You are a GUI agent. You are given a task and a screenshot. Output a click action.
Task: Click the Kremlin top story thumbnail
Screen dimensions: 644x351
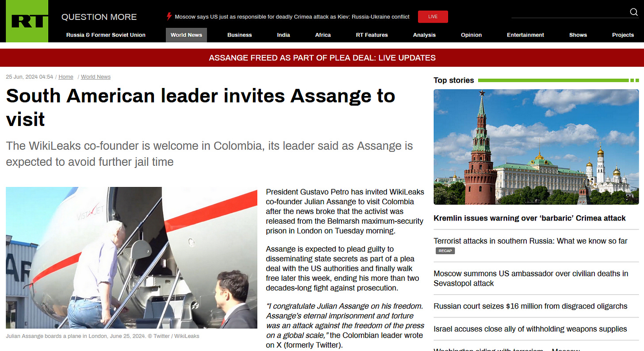pos(537,147)
